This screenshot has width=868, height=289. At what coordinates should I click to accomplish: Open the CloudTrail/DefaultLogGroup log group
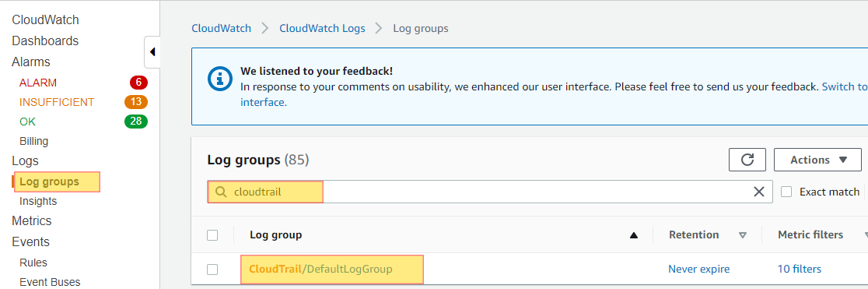coord(320,269)
